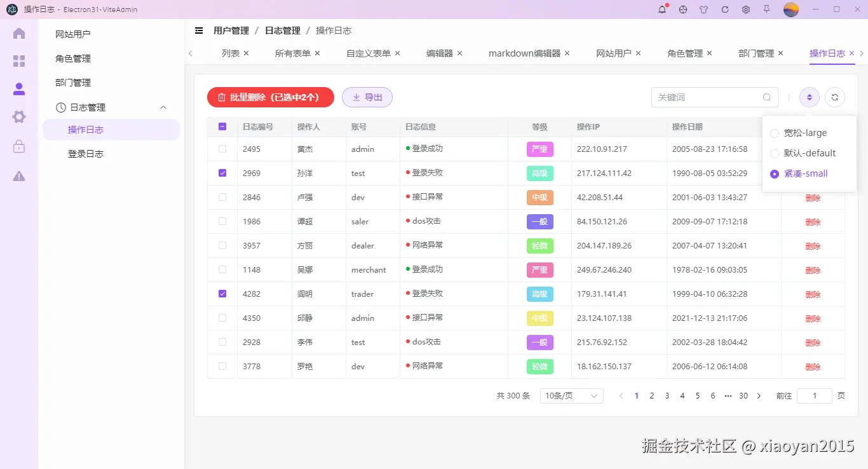This screenshot has height=469, width=868.
Task: Open the theme skin switcher icon
Action: (x=703, y=10)
